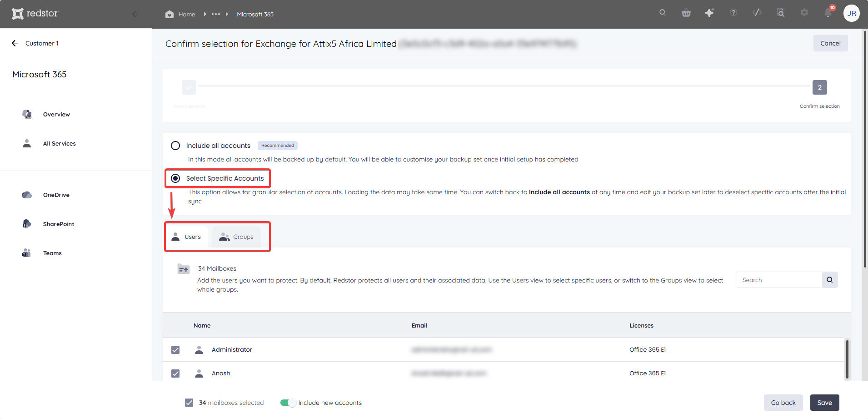Focus the mailbox Search field
The height and width of the screenshot is (419, 868).
[779, 280]
